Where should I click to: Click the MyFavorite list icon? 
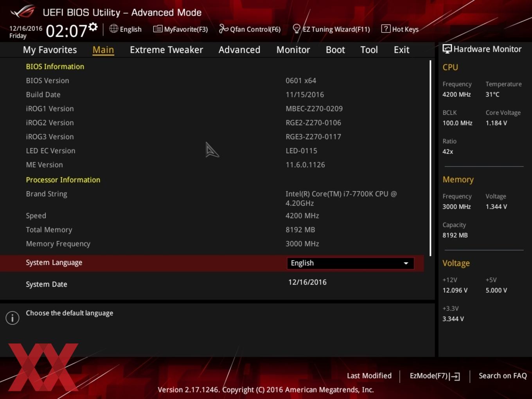pos(158,29)
